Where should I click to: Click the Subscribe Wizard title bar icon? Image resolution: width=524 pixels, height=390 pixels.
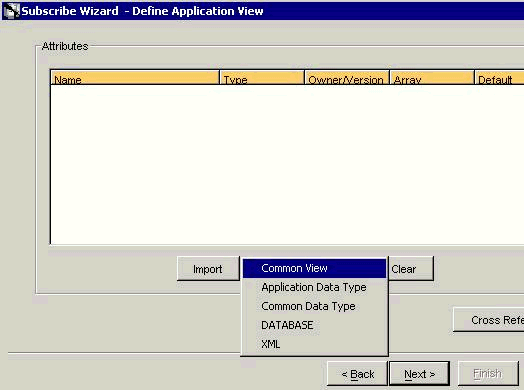click(x=11, y=11)
